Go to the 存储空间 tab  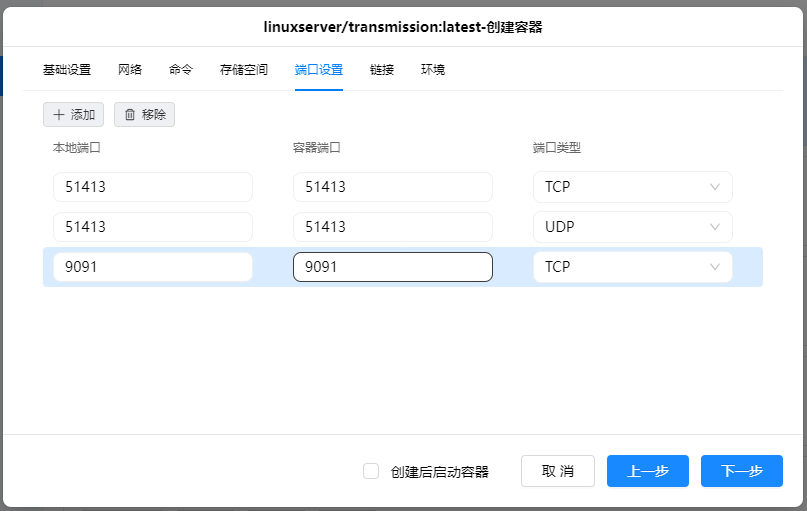click(x=244, y=70)
